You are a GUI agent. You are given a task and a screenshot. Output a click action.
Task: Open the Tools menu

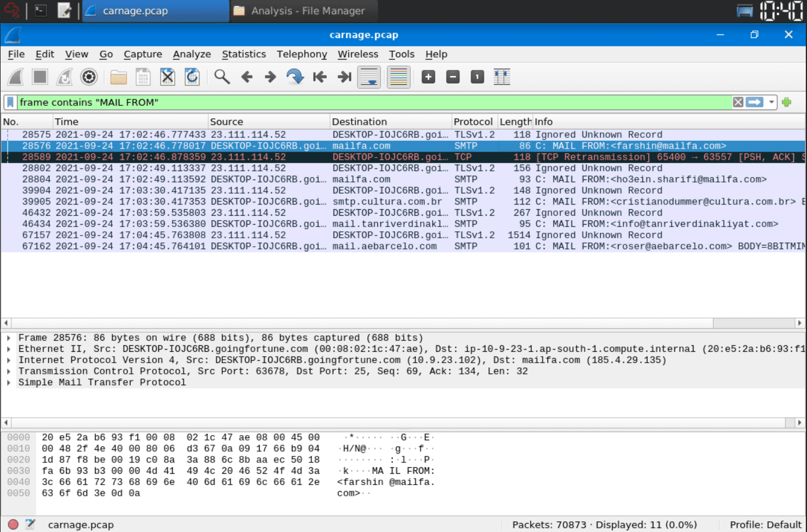click(402, 54)
